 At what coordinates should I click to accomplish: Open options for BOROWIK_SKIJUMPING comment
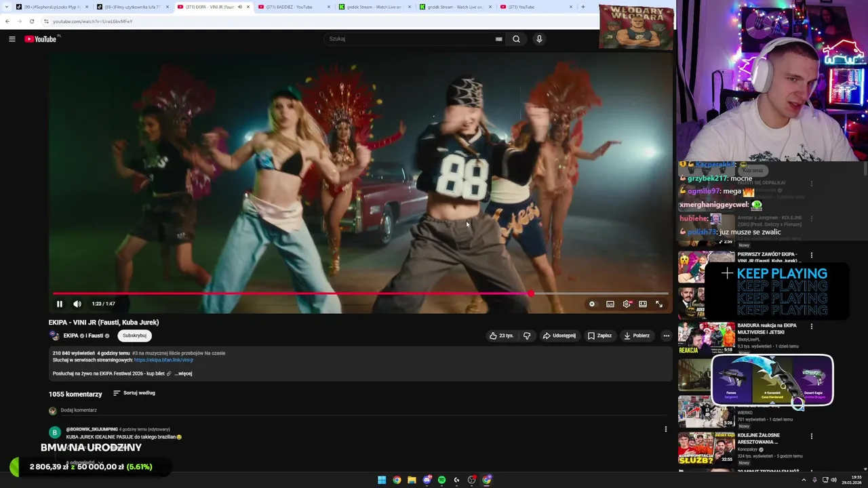(x=666, y=429)
